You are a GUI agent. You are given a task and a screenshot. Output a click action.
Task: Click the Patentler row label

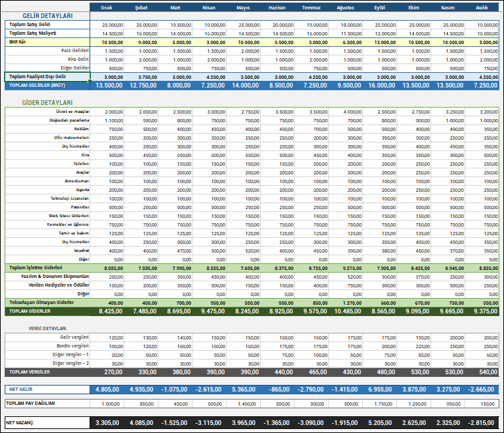coord(80,207)
